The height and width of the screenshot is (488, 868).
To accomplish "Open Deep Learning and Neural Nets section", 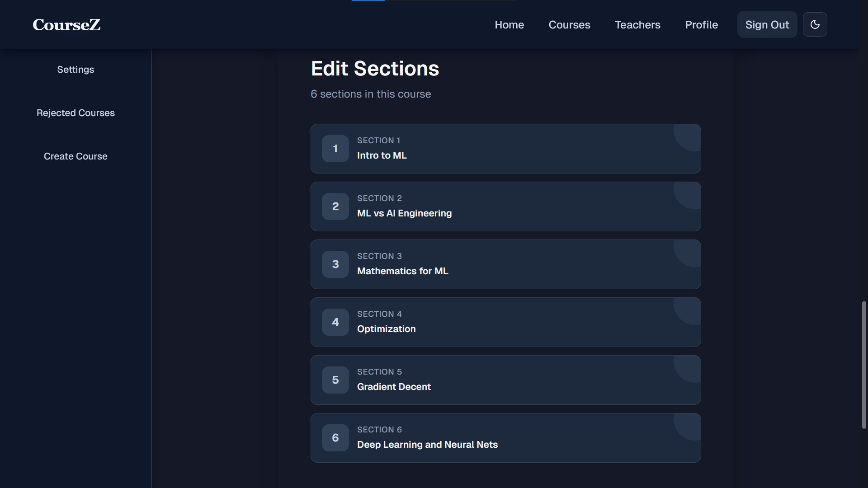I will pos(505,438).
